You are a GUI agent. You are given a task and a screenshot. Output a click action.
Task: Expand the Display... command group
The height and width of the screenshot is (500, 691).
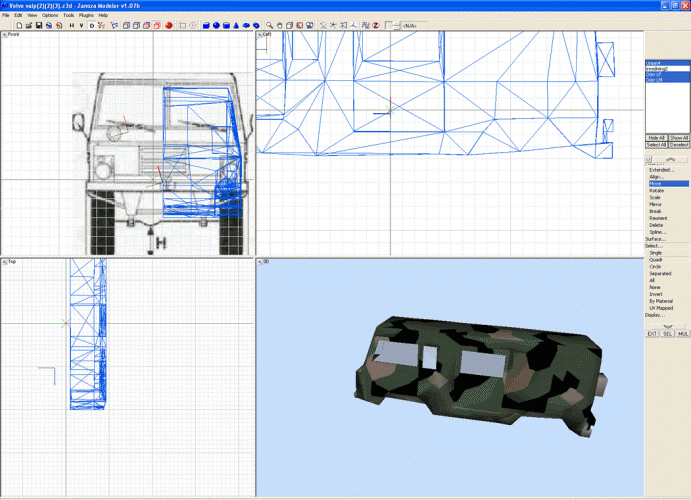pos(655,315)
